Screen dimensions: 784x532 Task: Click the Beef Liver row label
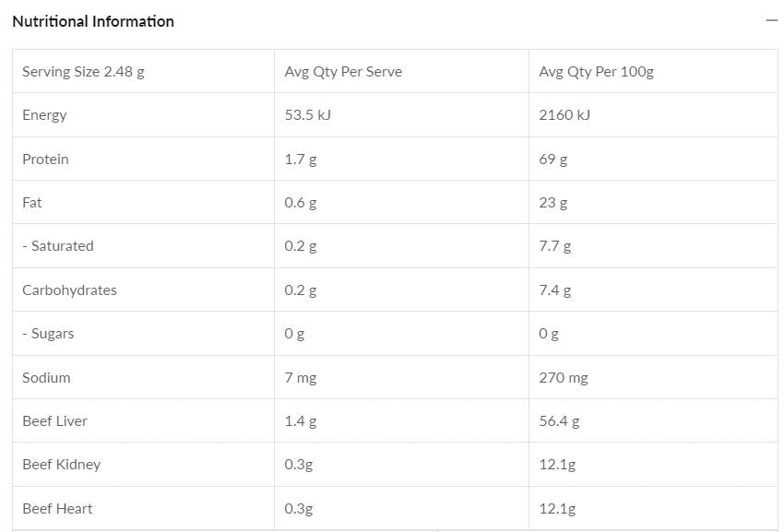[54, 421]
